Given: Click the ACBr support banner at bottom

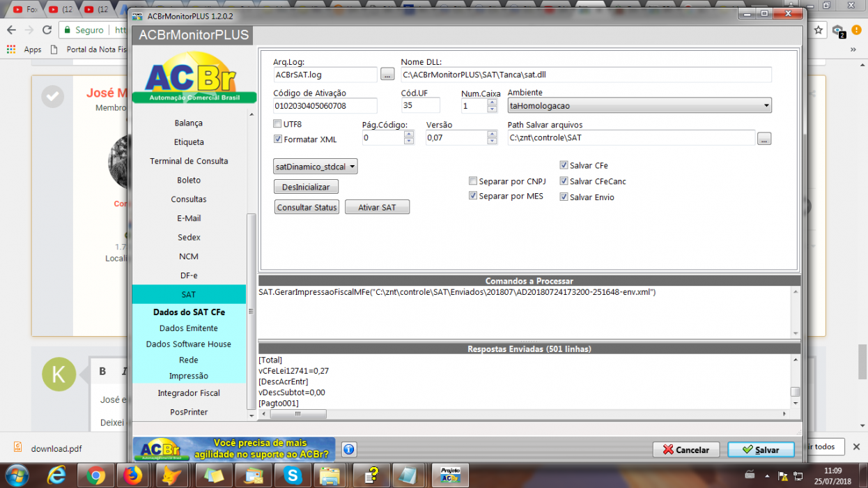Looking at the screenshot, I should [234, 450].
